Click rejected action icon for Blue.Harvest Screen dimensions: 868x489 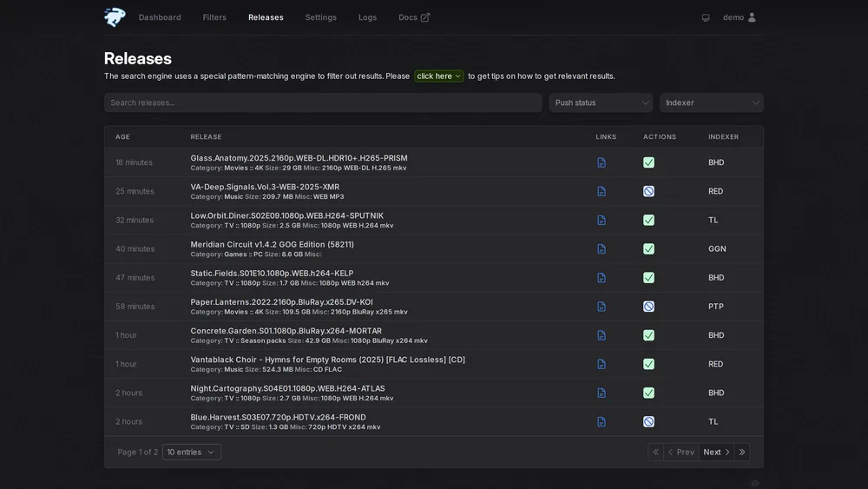pyautogui.click(x=648, y=421)
